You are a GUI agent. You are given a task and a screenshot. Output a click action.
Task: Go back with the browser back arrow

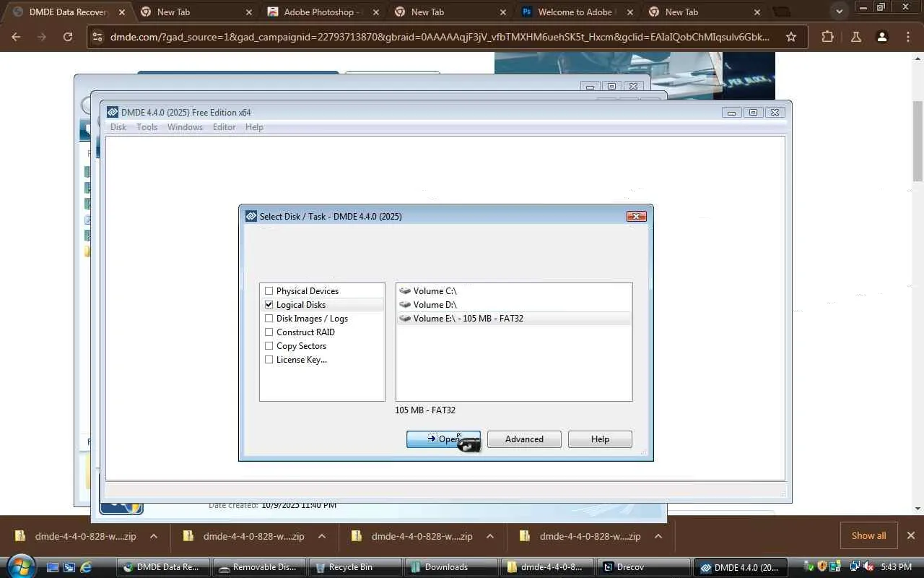16,37
